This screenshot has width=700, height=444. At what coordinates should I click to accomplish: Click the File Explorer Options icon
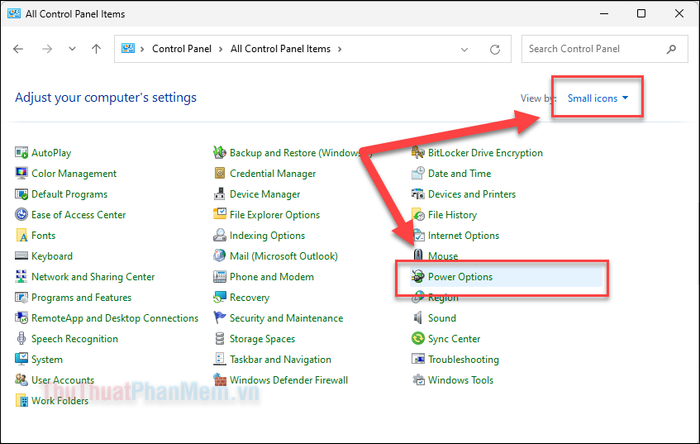click(219, 215)
